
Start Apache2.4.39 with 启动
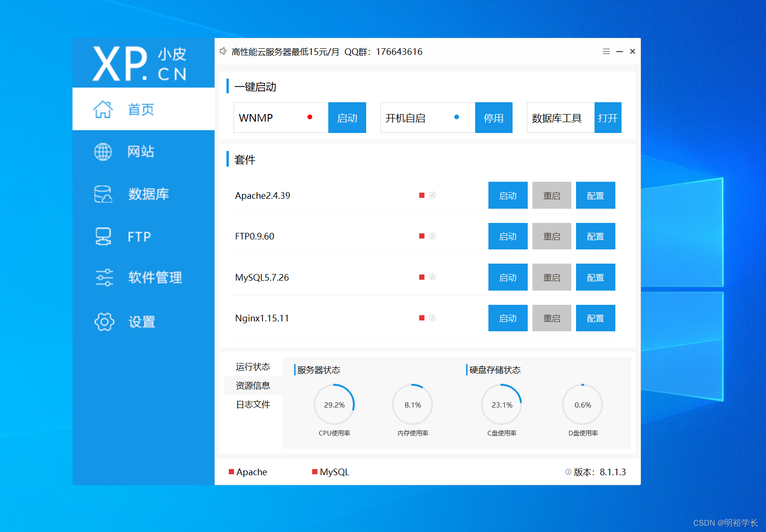[508, 195]
